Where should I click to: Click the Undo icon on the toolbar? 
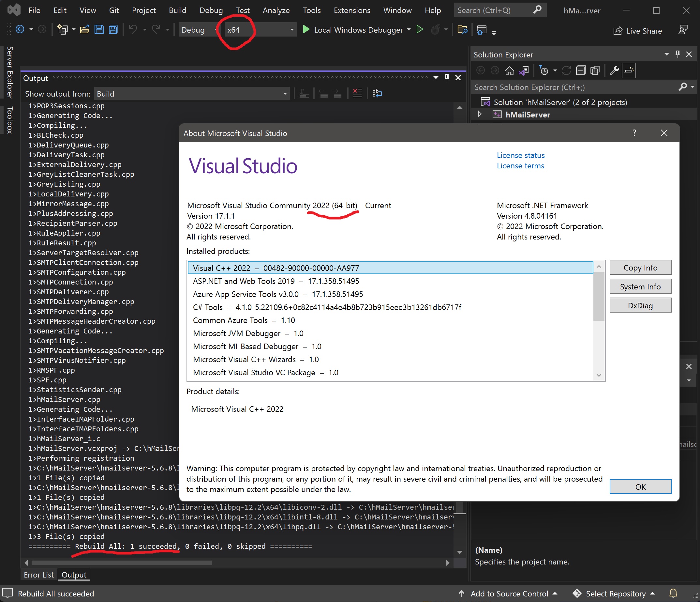[x=132, y=30]
